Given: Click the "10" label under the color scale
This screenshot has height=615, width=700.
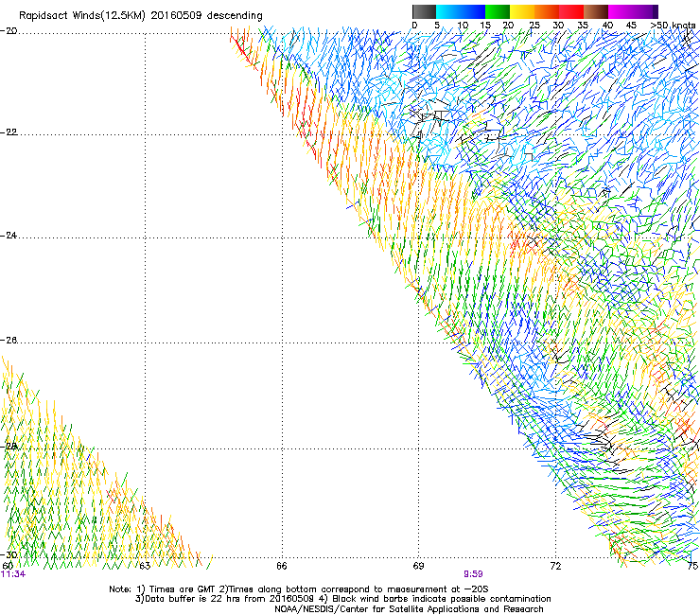Looking at the screenshot, I should pos(463,25).
